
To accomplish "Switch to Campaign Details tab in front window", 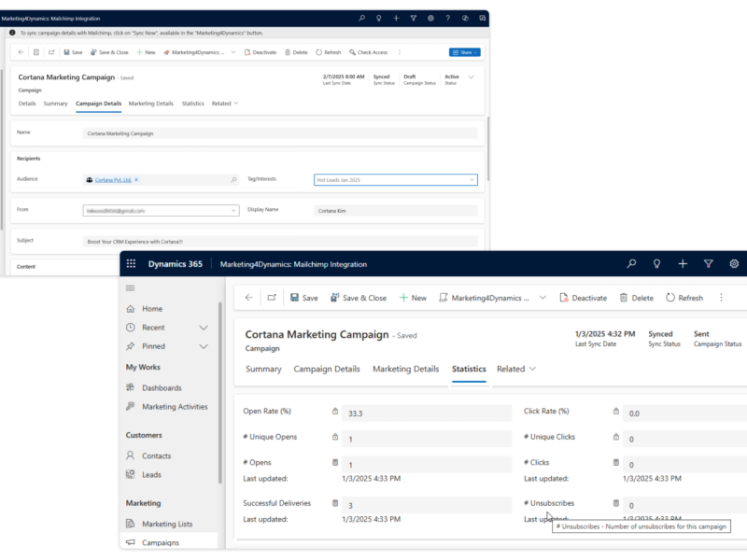I will pyautogui.click(x=327, y=369).
